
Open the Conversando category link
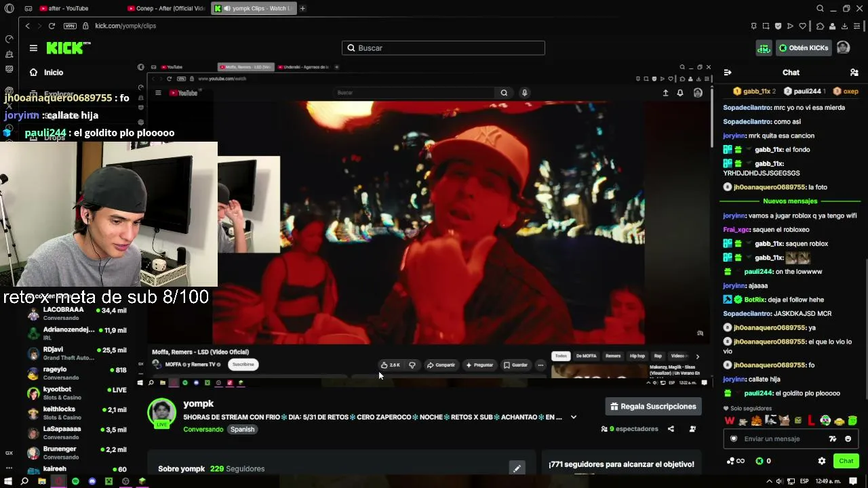click(x=203, y=429)
